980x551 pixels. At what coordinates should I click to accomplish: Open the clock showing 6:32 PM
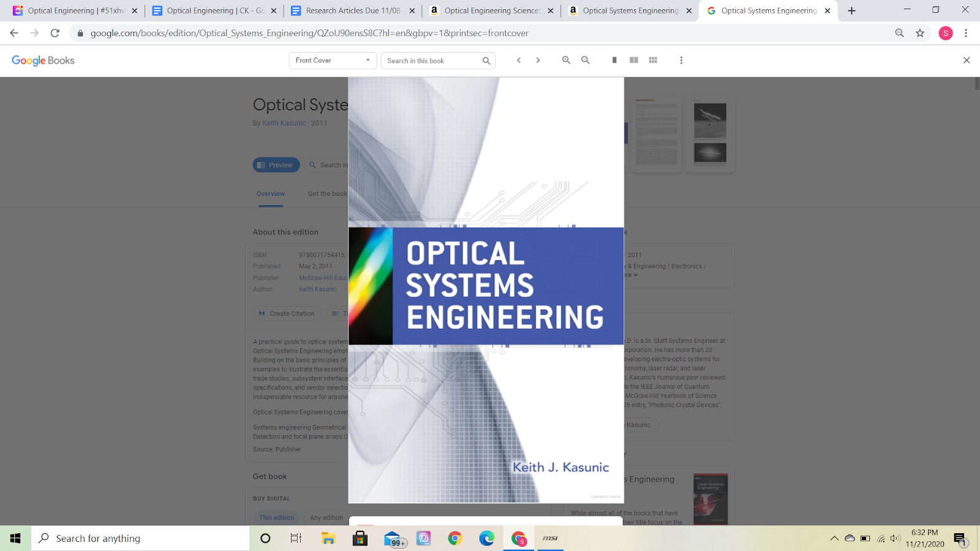[925, 538]
